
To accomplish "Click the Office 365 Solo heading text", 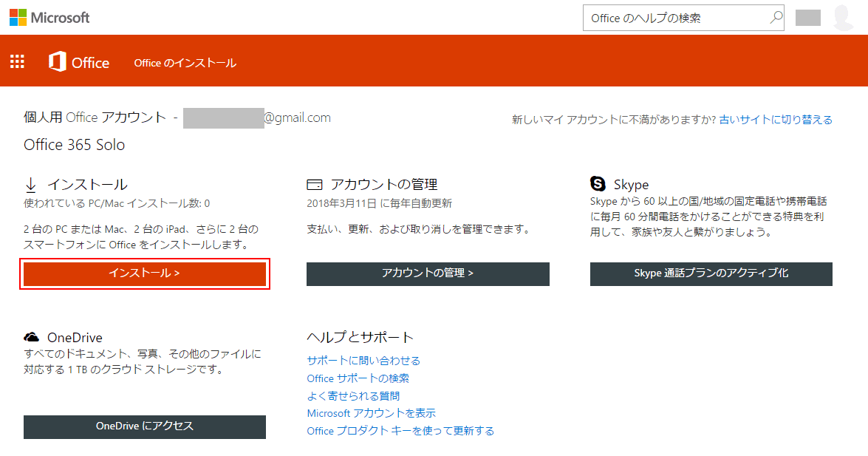I will [x=74, y=145].
